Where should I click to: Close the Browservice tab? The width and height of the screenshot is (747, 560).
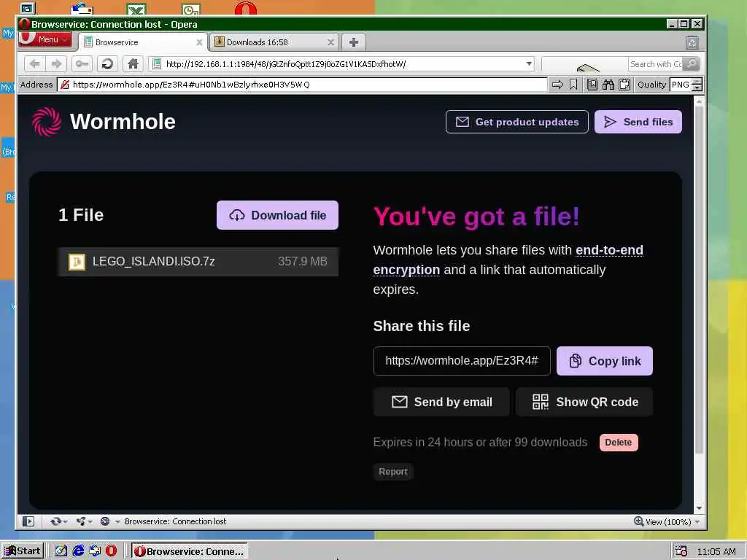[199, 42]
